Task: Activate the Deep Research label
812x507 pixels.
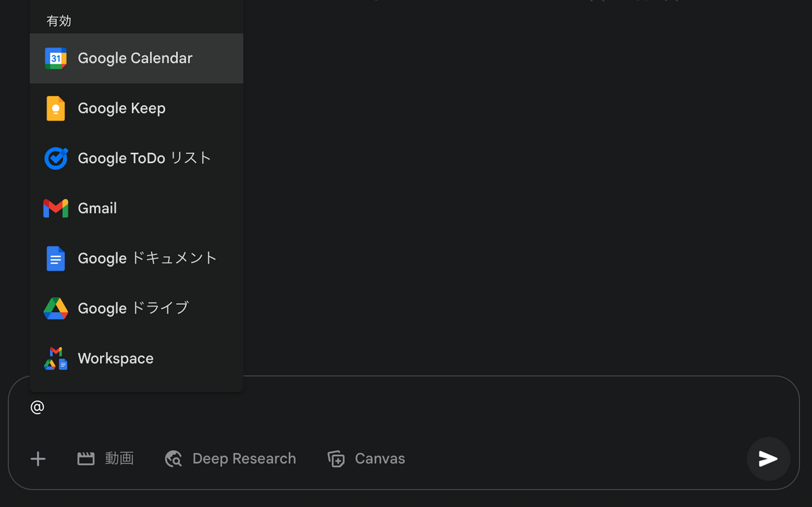Action: click(244, 459)
